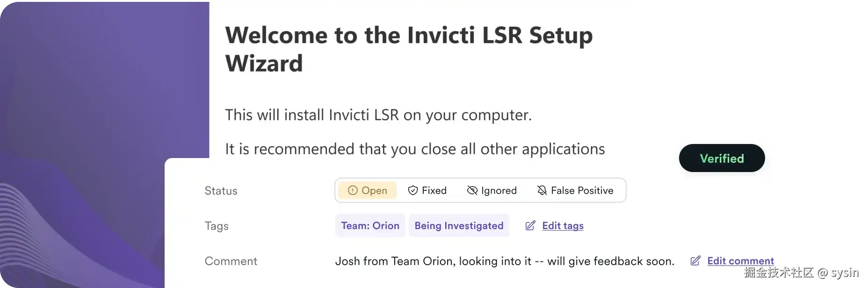Click the Edit tags link
Image resolution: width=868 pixels, height=288 pixels.
pyautogui.click(x=562, y=226)
